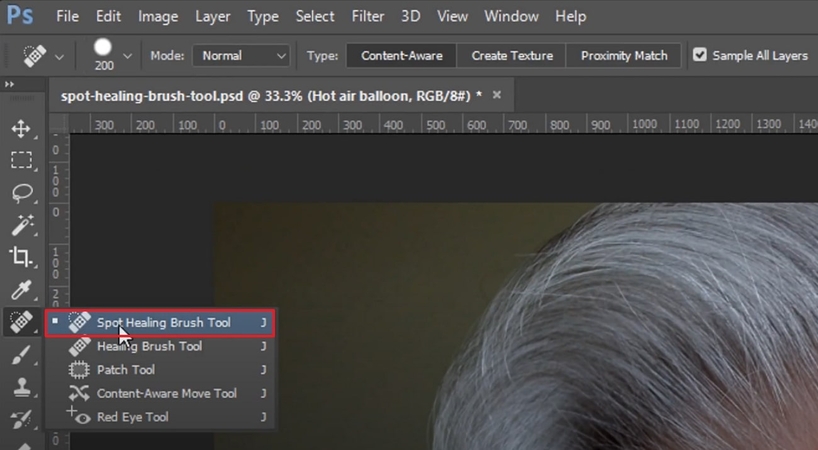Select the Move tool

pos(21,129)
